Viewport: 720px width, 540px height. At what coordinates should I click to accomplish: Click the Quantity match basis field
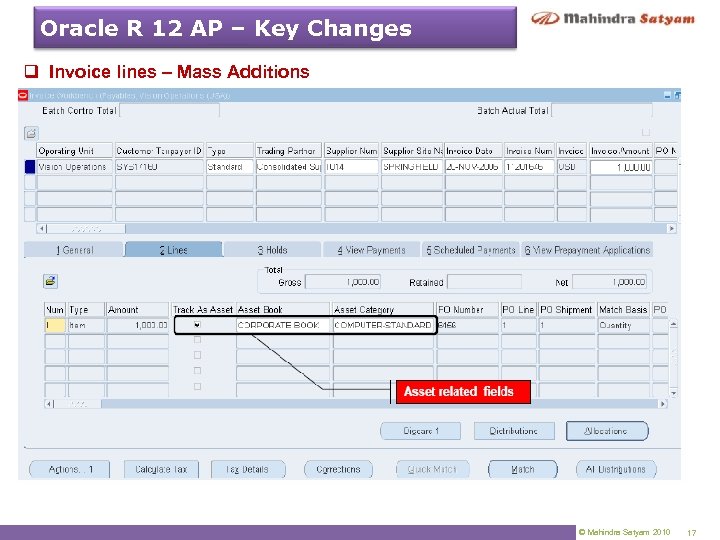click(624, 325)
